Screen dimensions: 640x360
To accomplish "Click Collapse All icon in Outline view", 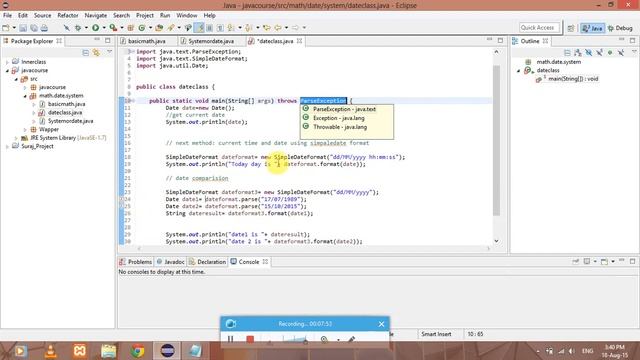I will click(x=567, y=53).
